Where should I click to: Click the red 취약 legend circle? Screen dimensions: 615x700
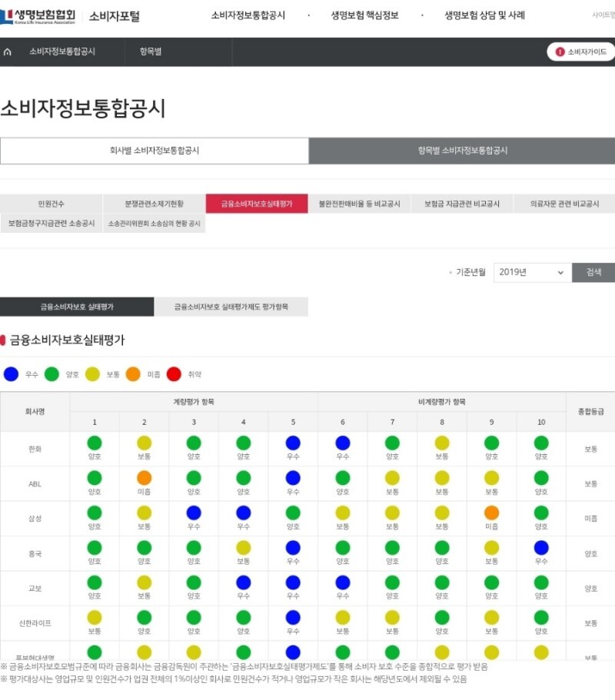point(174,374)
